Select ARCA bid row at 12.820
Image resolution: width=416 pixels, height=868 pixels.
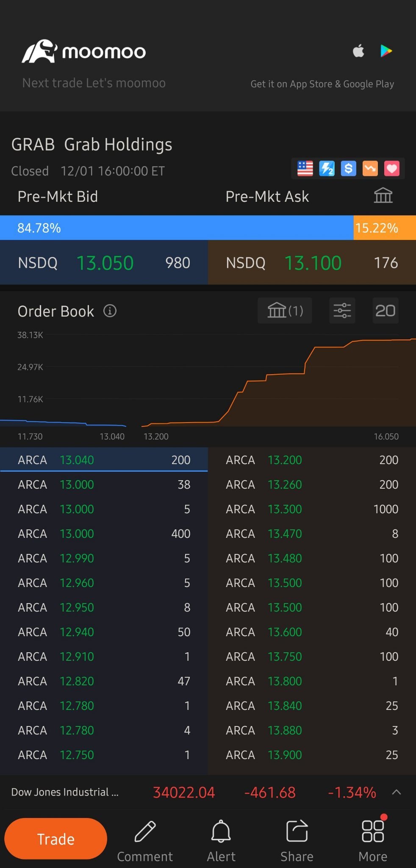104,681
